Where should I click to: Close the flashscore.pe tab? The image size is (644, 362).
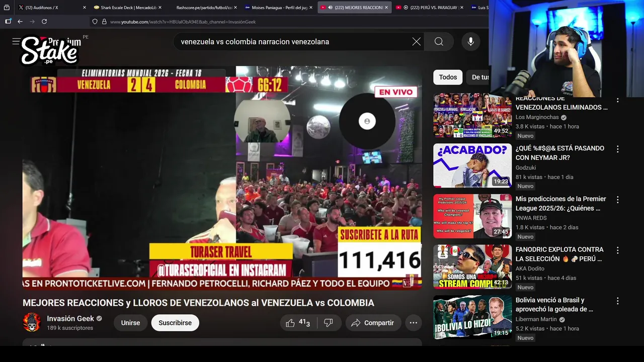(235, 8)
